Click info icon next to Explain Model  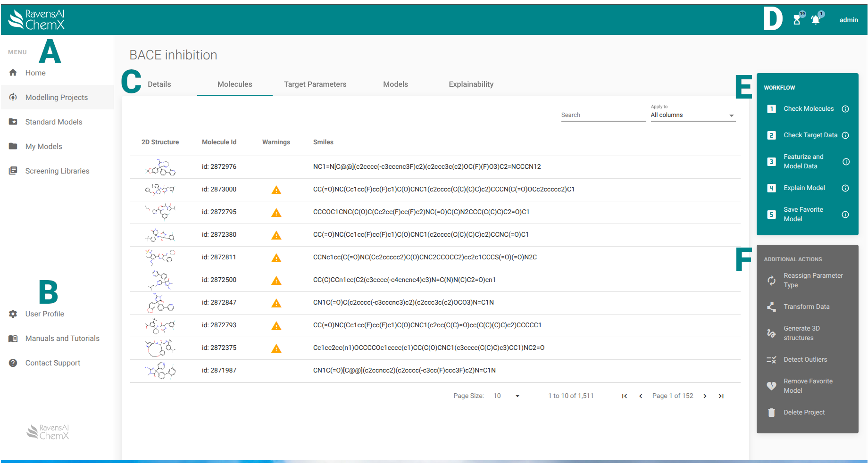tap(845, 188)
